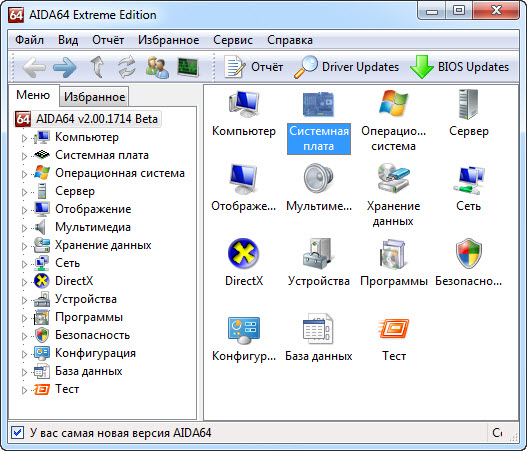Click the BIOS Updates button
Viewport: 527px width, 451px height.
pos(460,67)
